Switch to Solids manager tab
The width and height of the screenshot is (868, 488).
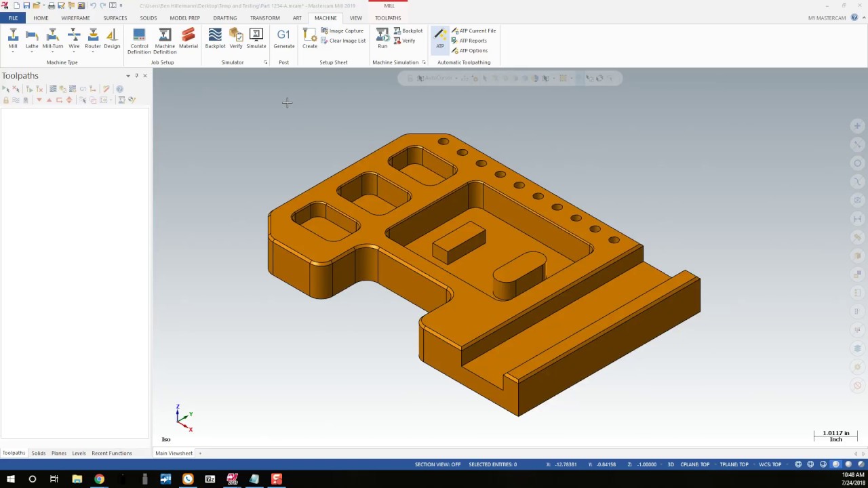38,453
